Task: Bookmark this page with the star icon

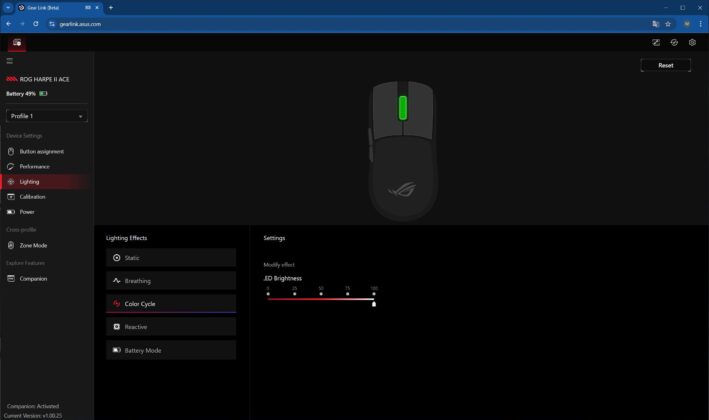Action: (x=668, y=24)
